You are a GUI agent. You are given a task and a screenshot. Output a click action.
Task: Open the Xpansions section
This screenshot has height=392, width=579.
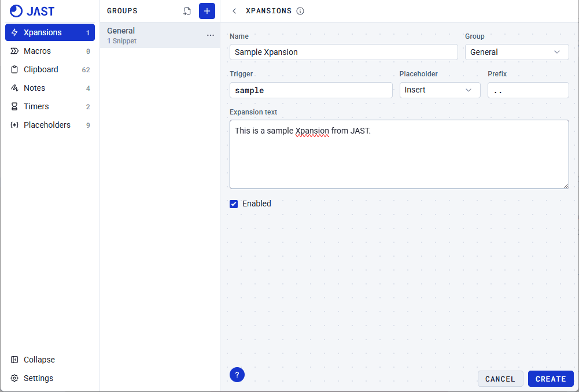pyautogui.click(x=50, y=32)
